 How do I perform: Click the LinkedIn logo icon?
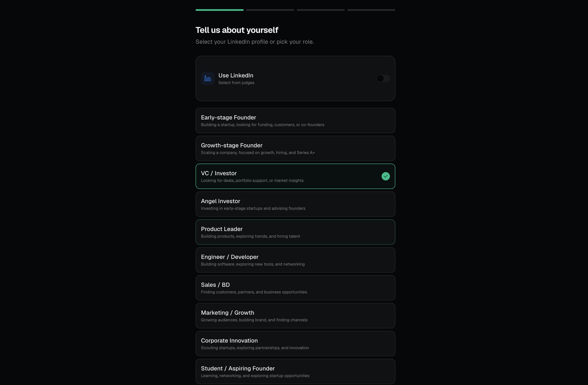click(207, 79)
